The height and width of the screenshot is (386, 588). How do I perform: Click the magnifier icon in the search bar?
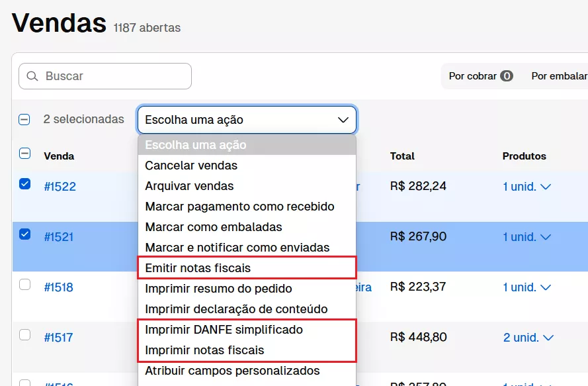point(32,76)
